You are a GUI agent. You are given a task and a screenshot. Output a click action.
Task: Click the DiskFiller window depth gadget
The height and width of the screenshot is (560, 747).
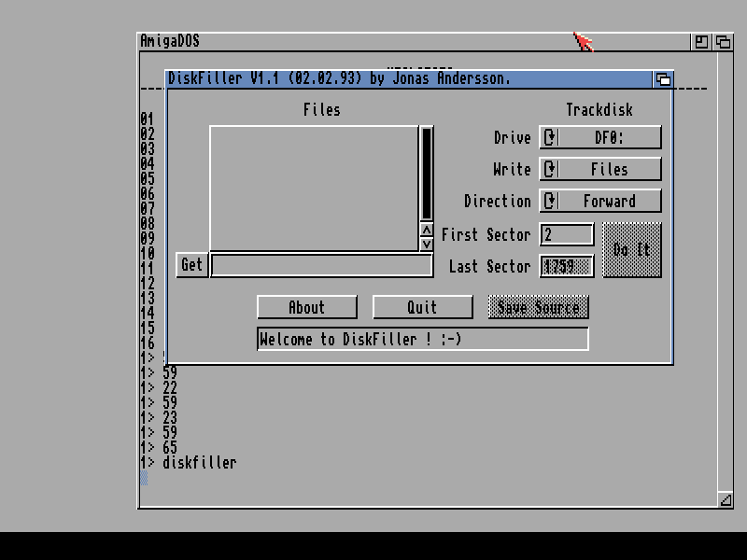[663, 79]
